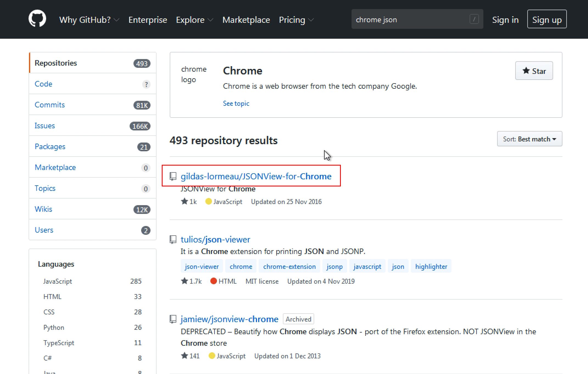Screen dimensions: 588x374
Task: Click the jsonp topic tag
Action: tap(335, 266)
